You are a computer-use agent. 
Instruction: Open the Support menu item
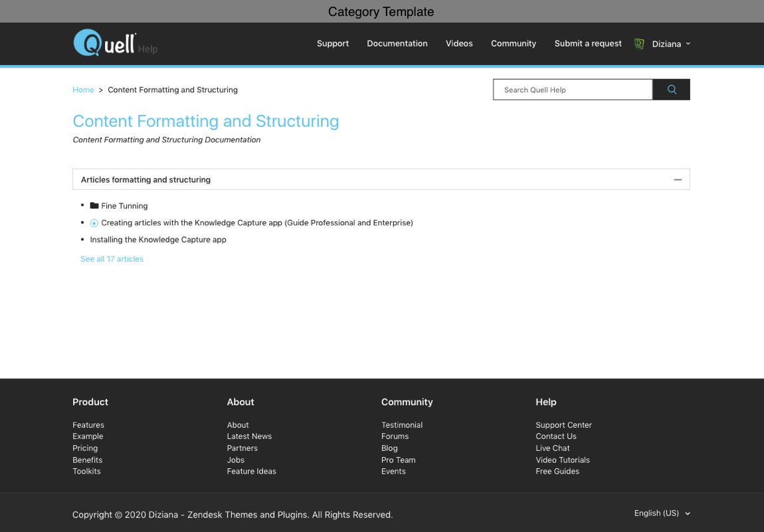click(x=332, y=44)
